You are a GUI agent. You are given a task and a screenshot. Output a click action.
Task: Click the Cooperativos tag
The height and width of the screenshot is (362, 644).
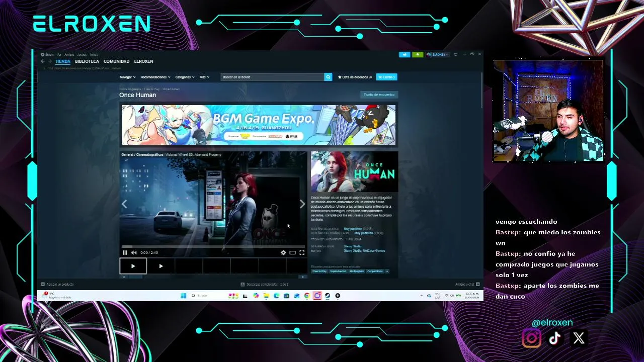pyautogui.click(x=375, y=271)
